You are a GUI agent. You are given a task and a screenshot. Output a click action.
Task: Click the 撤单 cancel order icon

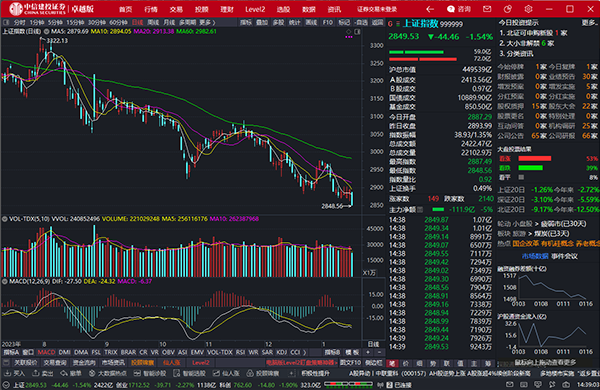(x=72, y=373)
